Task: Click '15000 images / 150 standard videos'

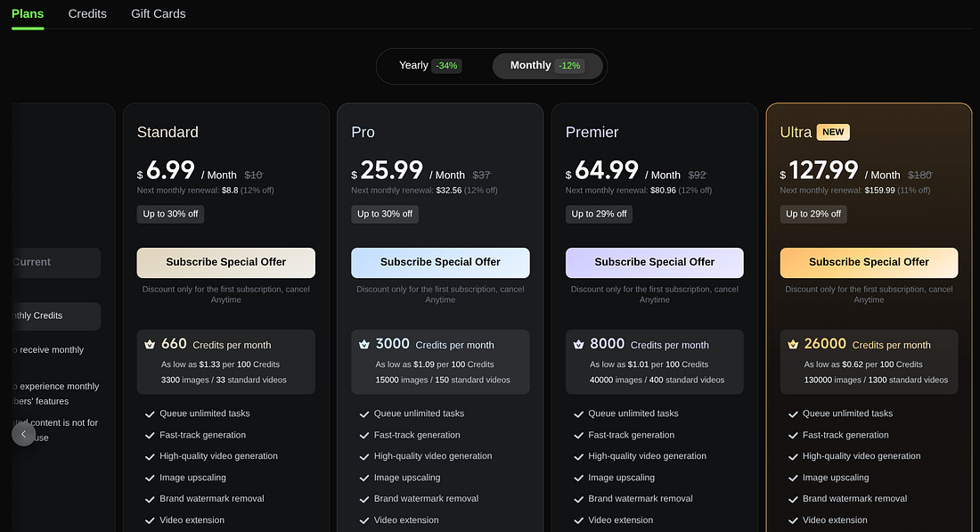Action: tap(443, 381)
